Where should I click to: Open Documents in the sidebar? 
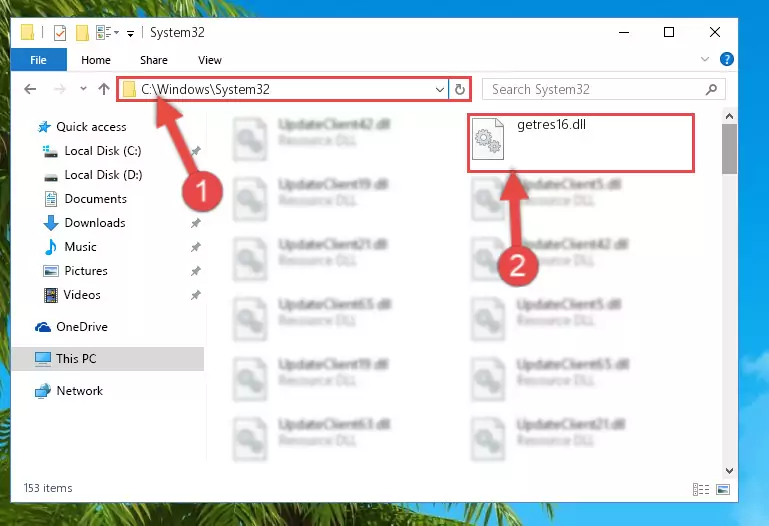tap(96, 199)
